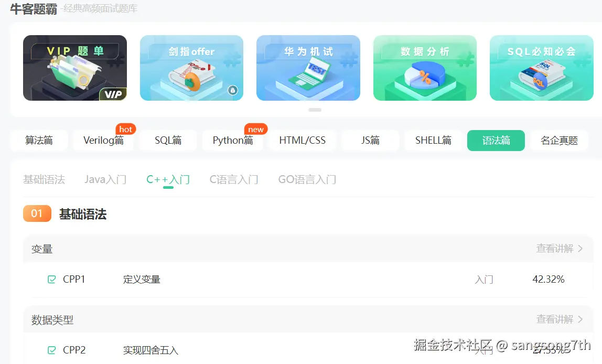The image size is (602, 364).
Task: Switch to the SHELL篇 tab
Action: point(434,141)
